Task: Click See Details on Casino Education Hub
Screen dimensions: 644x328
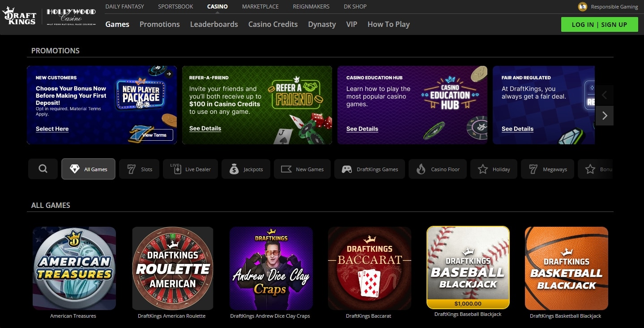Action: [x=362, y=129]
